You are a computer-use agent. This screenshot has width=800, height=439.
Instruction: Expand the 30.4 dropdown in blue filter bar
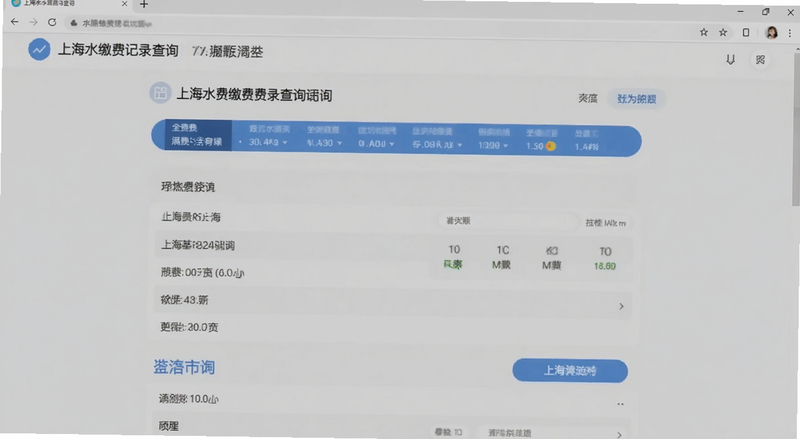click(268, 142)
